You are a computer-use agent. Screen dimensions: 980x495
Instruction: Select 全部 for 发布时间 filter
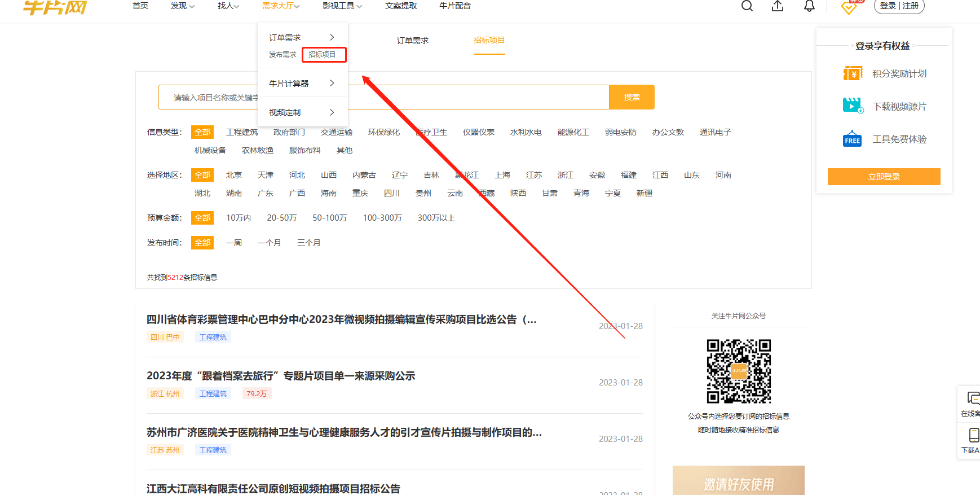tap(202, 243)
